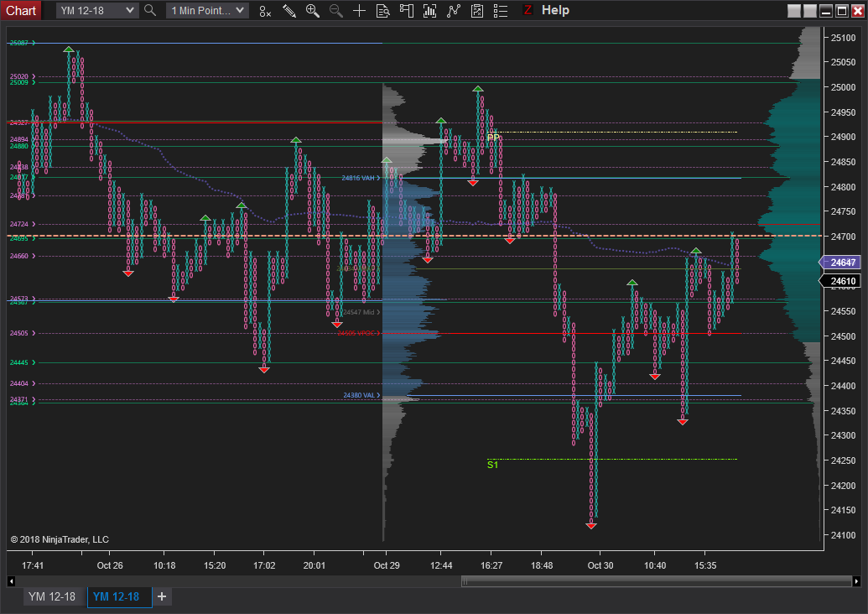Open the Data Box icon

383,11
